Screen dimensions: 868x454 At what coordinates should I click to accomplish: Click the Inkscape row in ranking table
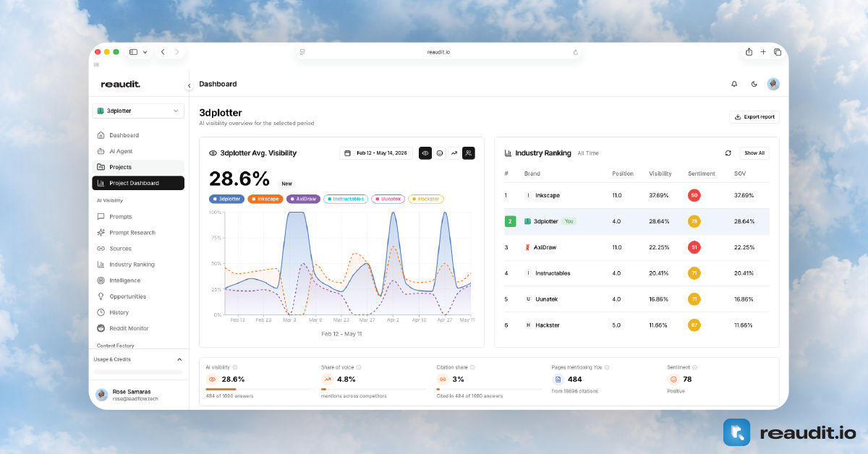click(x=637, y=195)
